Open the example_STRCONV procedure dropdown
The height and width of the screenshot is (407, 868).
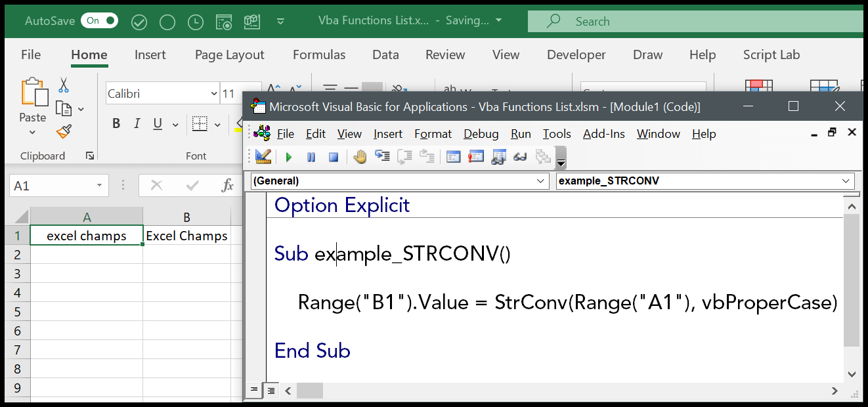point(846,181)
